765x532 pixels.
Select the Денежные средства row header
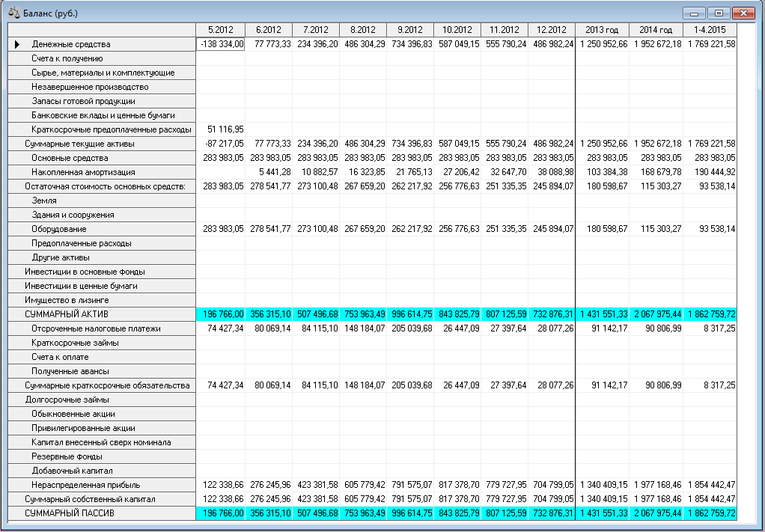pyautogui.click(x=102, y=44)
